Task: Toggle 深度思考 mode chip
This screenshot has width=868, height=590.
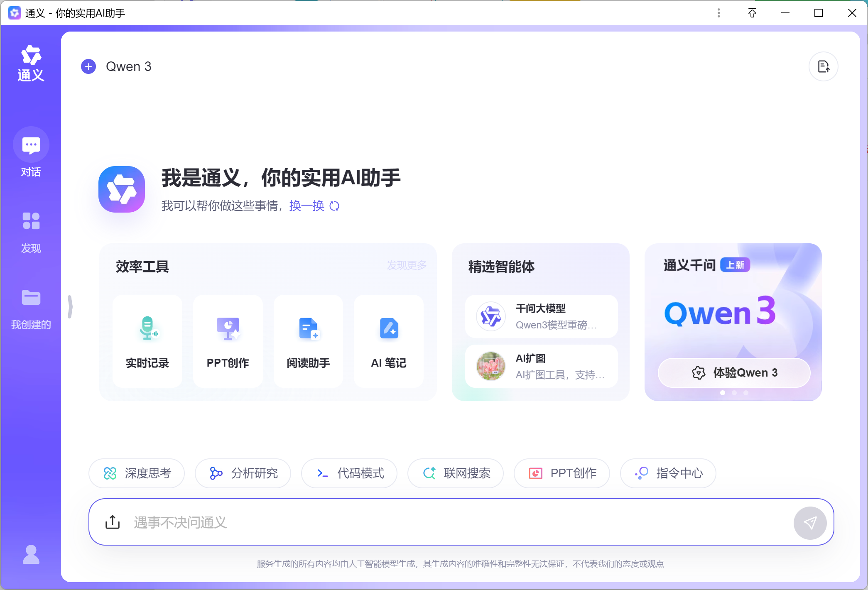Action: [x=137, y=473]
